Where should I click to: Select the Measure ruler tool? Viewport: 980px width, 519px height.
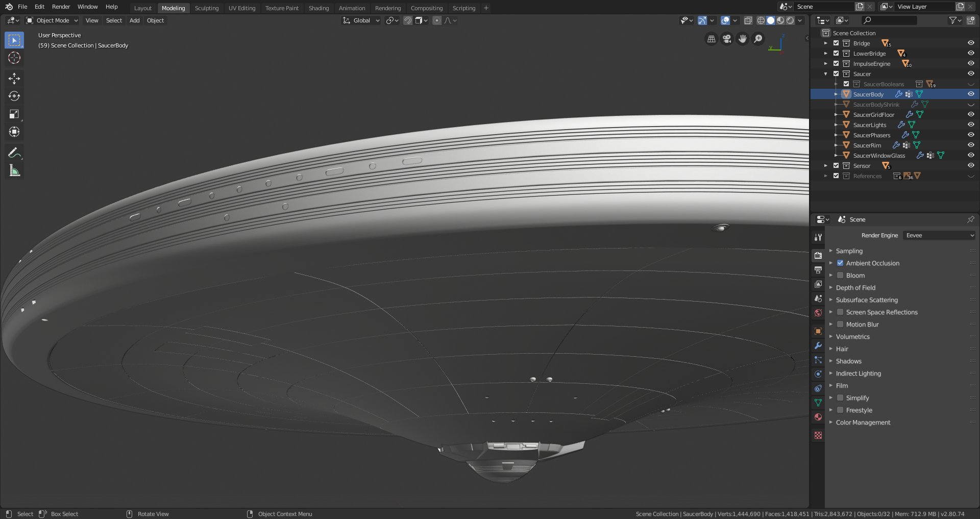(14, 170)
